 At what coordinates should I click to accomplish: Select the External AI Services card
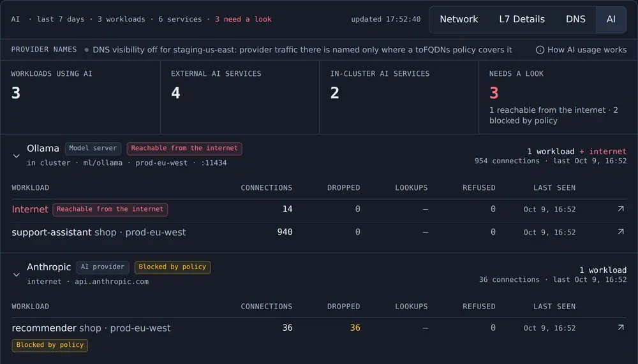[240, 97]
